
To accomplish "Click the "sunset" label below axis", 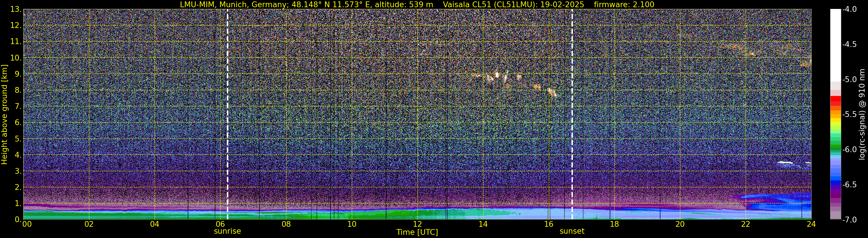I will [572, 231].
